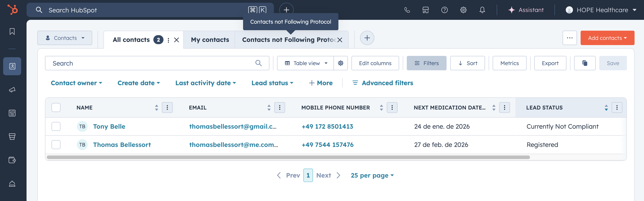Open the HOPE Healthcare account menu
This screenshot has height=201, width=644.
point(601,10)
